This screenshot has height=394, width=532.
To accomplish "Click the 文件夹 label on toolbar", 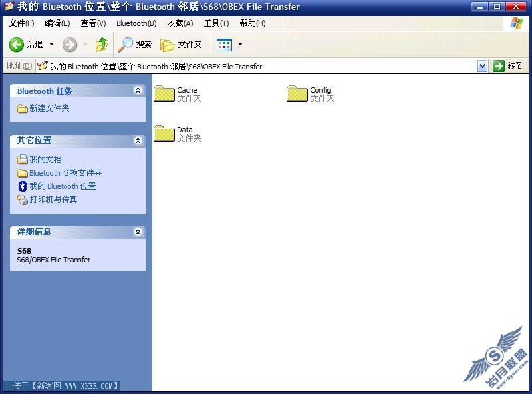I will click(190, 45).
